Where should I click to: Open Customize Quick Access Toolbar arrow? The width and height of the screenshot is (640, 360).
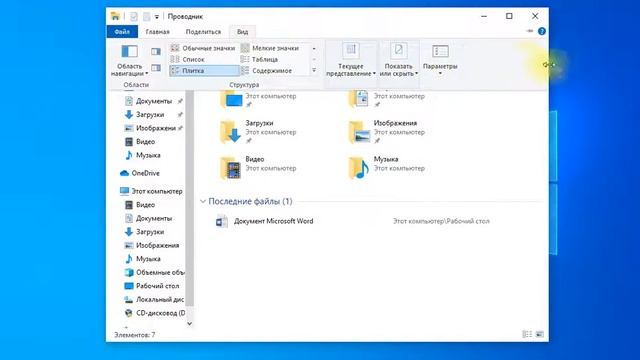coord(157,17)
